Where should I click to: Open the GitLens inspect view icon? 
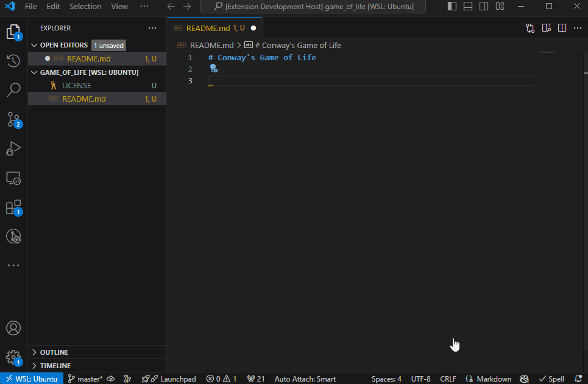[13, 236]
